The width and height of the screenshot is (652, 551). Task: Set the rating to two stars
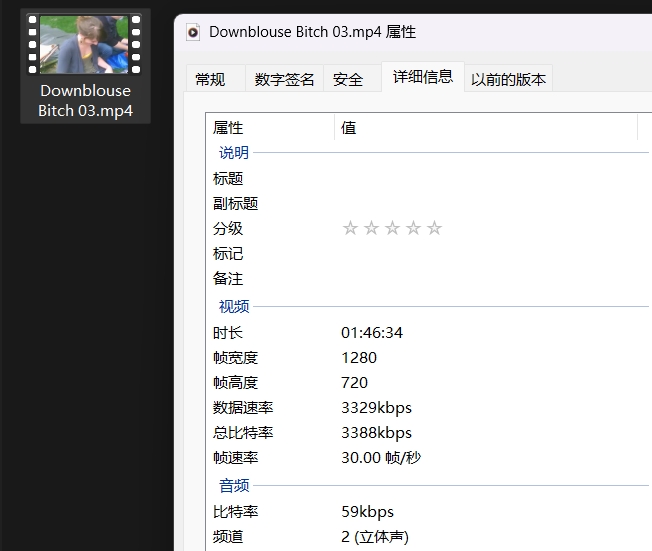click(x=371, y=228)
